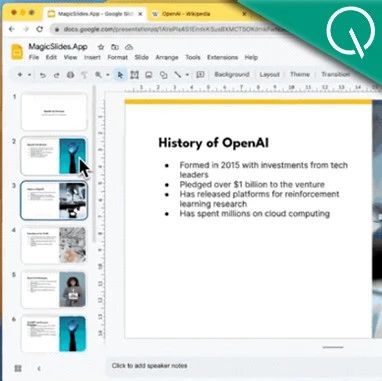This screenshot has height=381, width=382.
Task: Open the Help menu
Action: 251,57
